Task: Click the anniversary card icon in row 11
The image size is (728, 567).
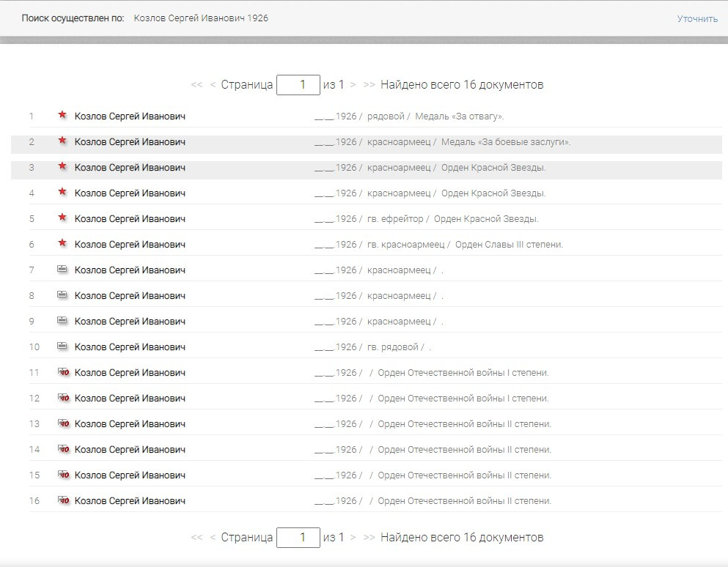Action: click(x=63, y=372)
